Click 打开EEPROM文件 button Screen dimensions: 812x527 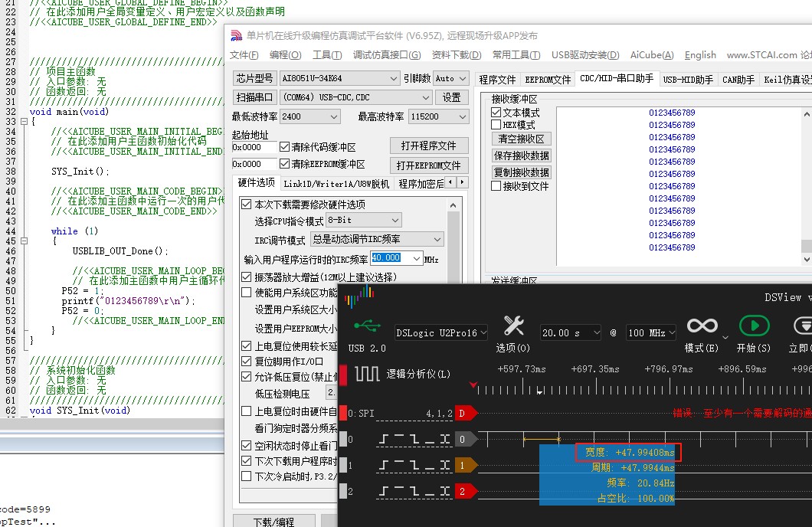[x=429, y=165]
